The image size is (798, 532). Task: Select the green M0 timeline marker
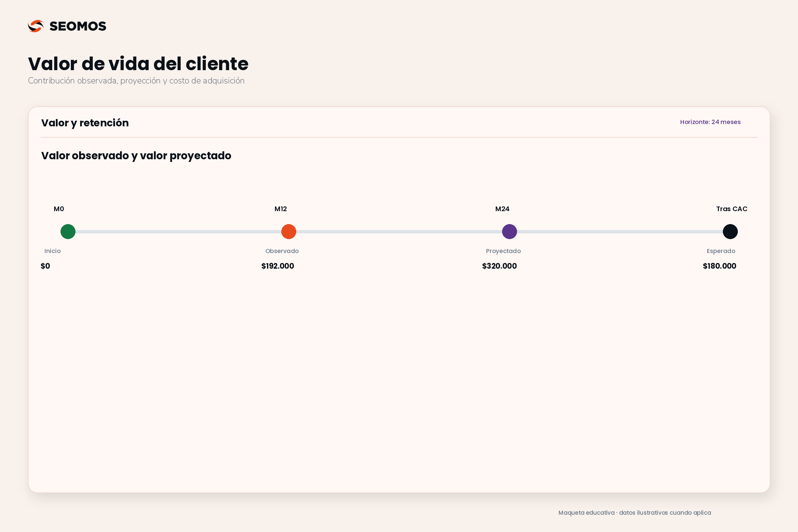[68, 232]
